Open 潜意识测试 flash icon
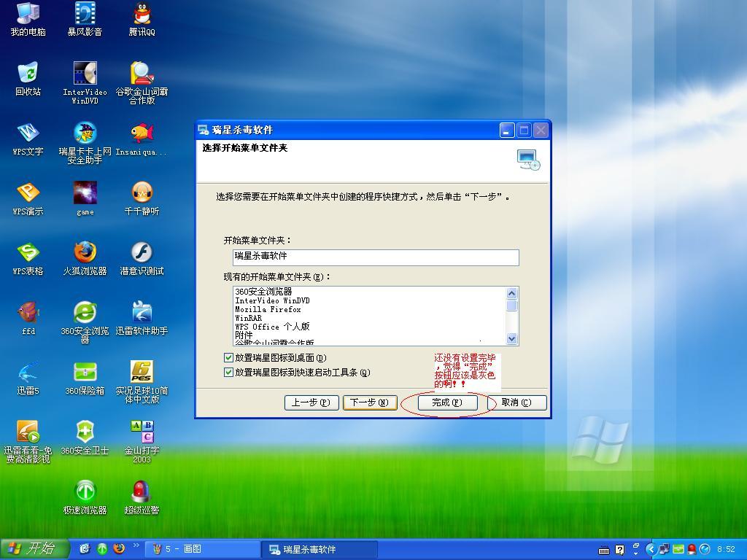This screenshot has height=560, width=747. [142, 259]
